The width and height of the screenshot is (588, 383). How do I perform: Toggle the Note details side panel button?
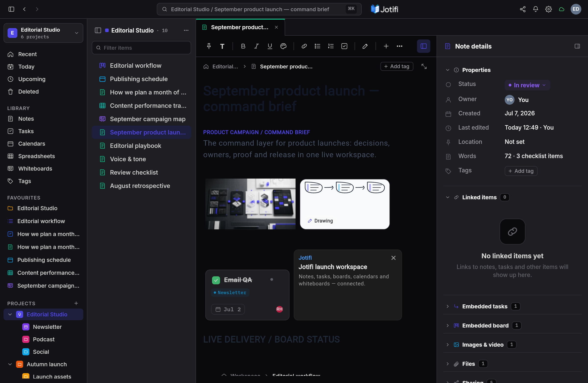click(x=423, y=46)
